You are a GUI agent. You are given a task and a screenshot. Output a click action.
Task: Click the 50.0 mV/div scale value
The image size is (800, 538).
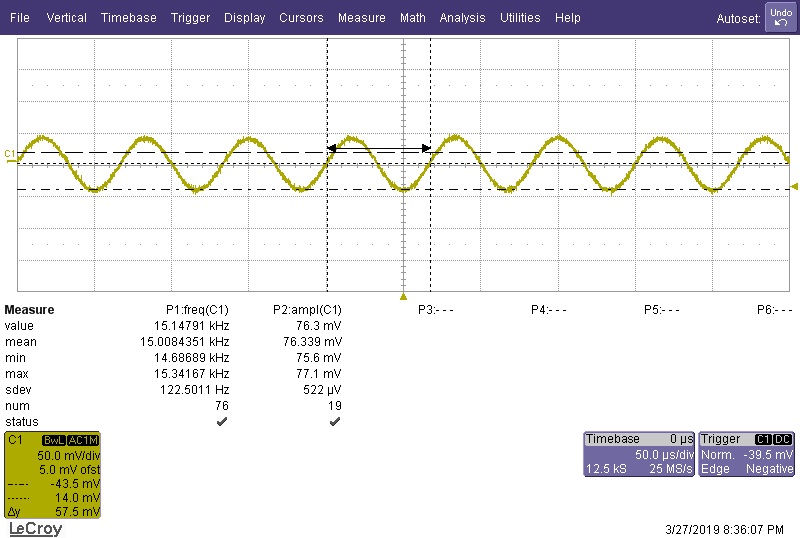68,455
